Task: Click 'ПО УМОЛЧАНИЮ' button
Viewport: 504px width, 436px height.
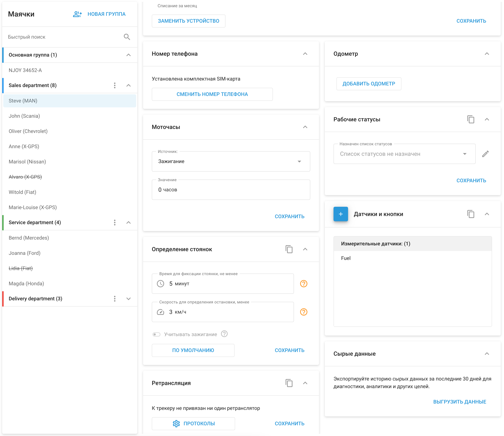Action: [193, 350]
